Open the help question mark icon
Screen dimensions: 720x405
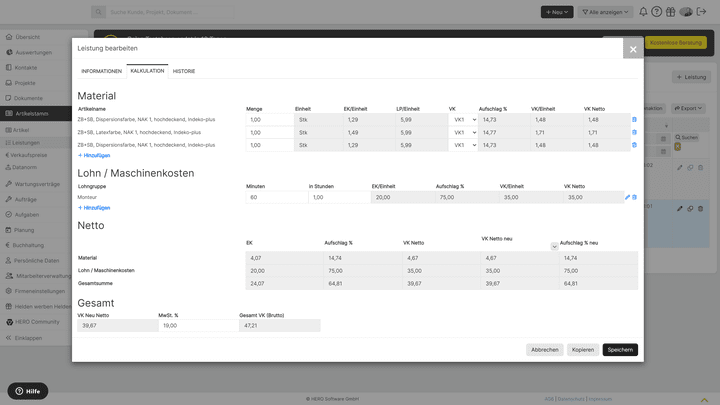pyautogui.click(x=656, y=12)
